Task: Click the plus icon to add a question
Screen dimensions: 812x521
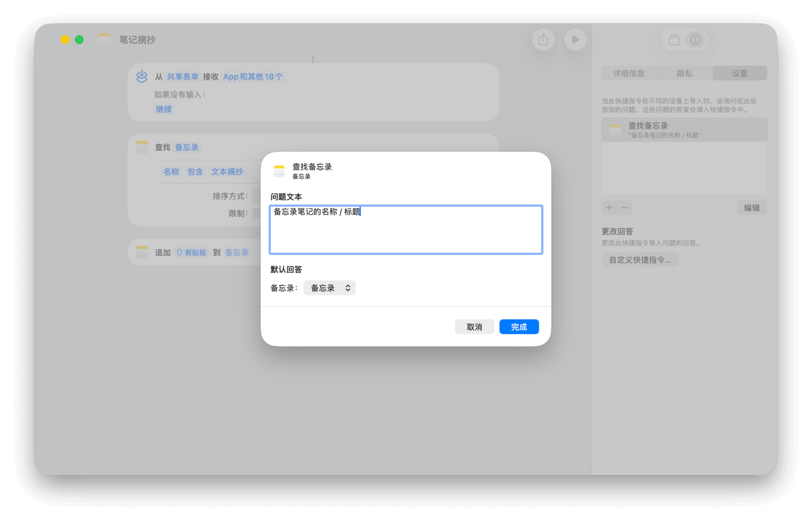Action: [609, 207]
